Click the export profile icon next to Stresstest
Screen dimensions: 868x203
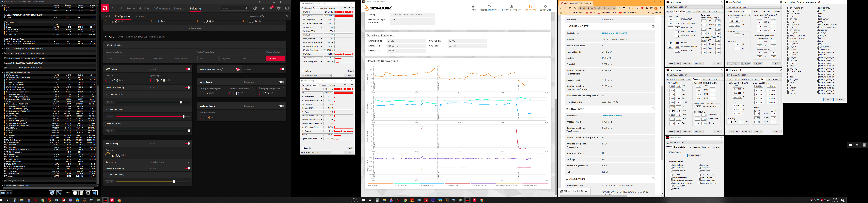[279, 16]
